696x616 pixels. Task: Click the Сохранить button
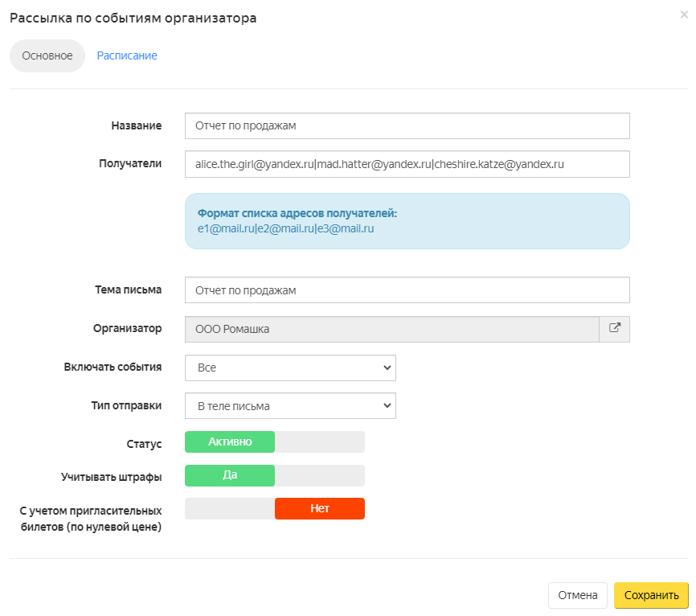[651, 596]
